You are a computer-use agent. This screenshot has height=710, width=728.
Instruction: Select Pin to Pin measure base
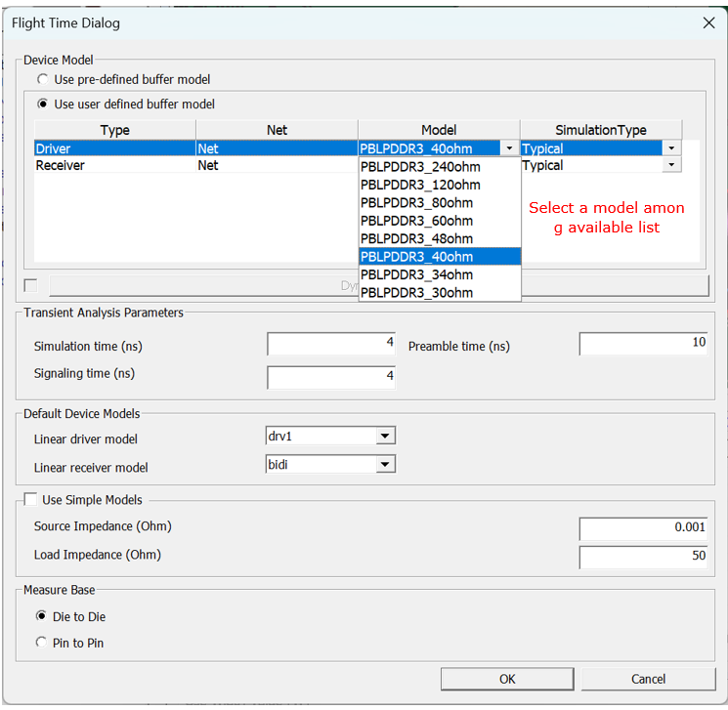tap(41, 643)
